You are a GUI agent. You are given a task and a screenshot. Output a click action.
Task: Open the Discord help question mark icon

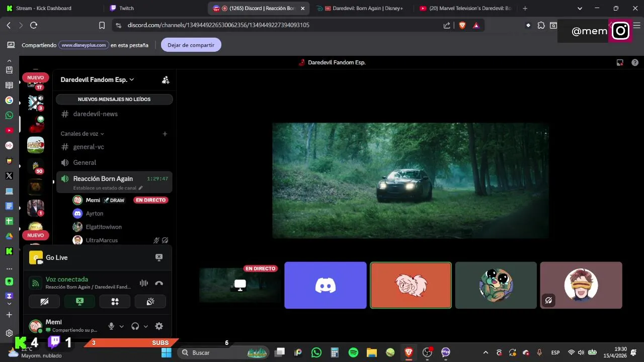[x=635, y=63]
